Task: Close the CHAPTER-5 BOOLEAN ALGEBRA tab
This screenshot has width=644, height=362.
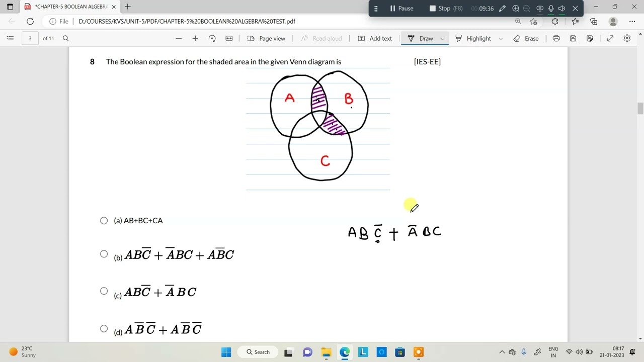Action: tap(114, 7)
